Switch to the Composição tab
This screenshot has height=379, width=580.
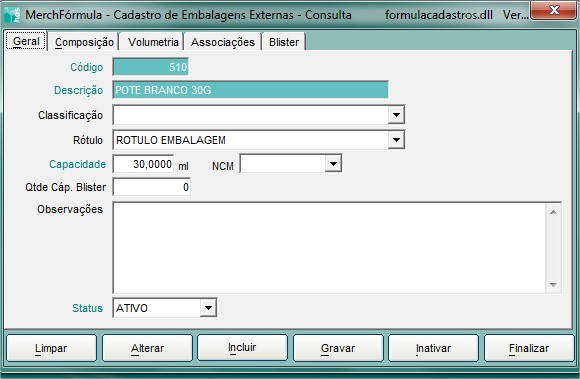[x=84, y=42]
